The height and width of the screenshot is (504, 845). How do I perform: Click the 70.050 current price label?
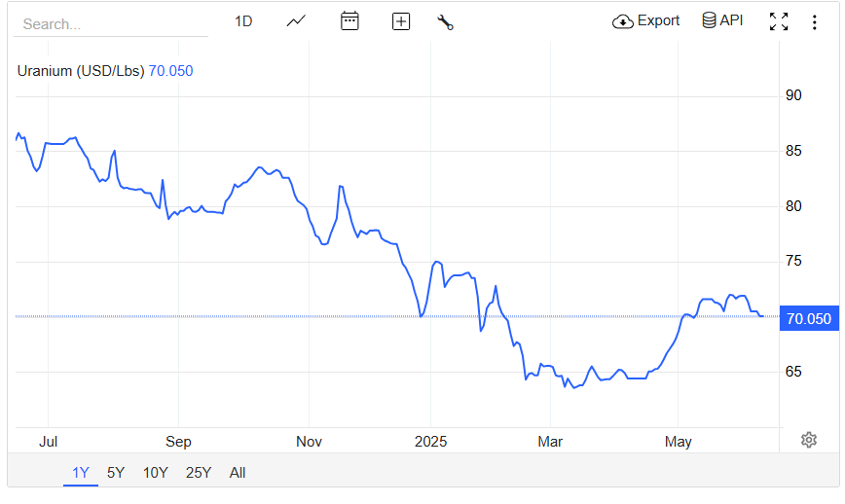810,319
